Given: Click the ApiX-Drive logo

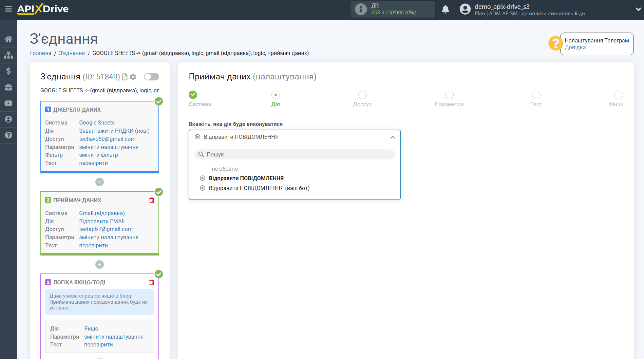Looking at the screenshot, I should (x=43, y=9).
